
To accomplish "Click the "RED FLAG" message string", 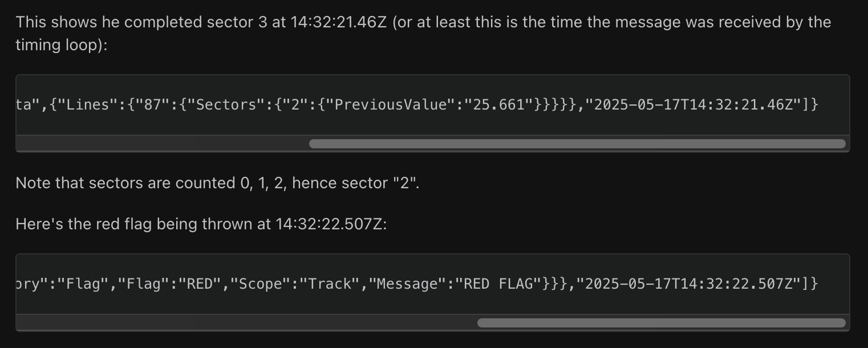I will pos(498,284).
